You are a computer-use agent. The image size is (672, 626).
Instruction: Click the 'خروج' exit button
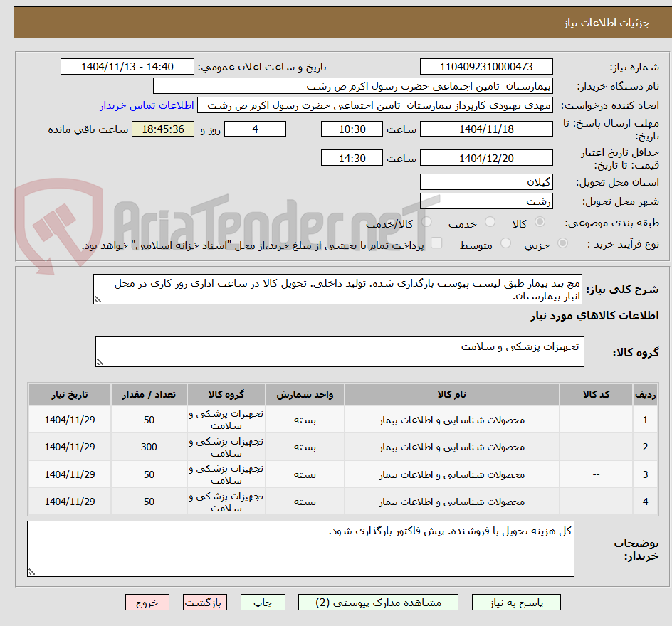pyautogui.click(x=147, y=603)
